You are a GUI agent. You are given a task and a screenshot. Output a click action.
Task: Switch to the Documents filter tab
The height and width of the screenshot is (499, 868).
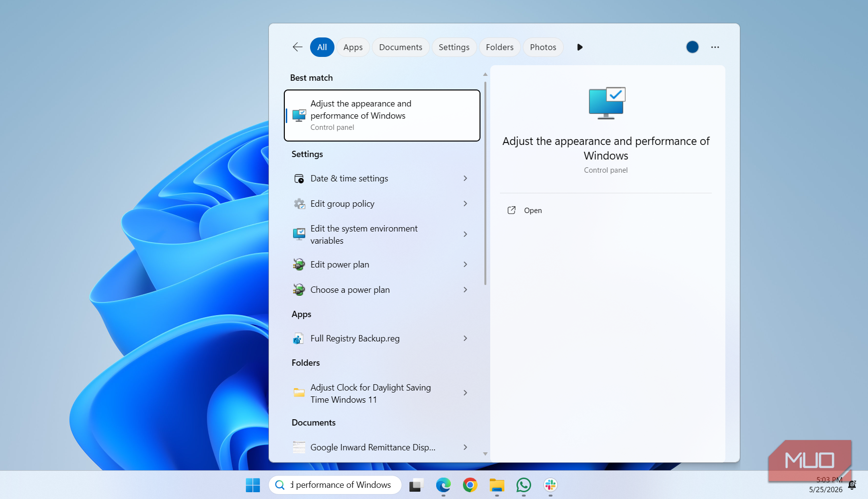(401, 47)
